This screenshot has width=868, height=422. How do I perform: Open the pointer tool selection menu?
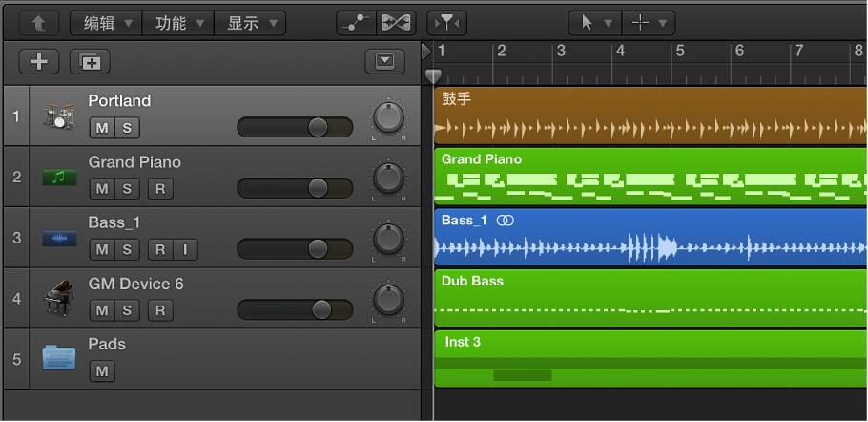tap(593, 23)
